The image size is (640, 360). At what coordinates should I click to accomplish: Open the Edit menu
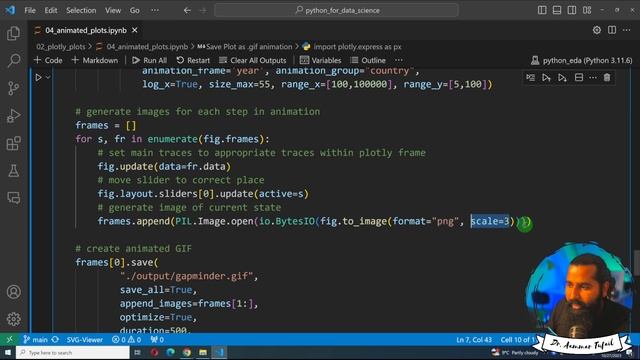coord(51,10)
